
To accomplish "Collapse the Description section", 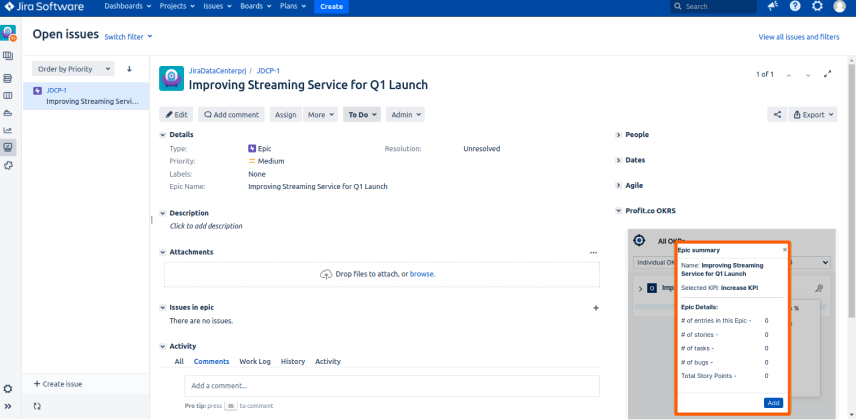I will tap(162, 214).
